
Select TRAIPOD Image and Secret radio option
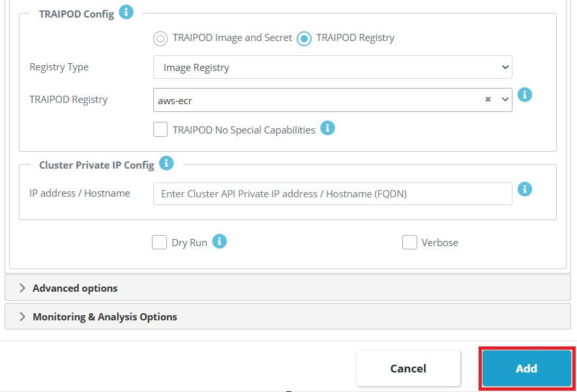point(160,38)
